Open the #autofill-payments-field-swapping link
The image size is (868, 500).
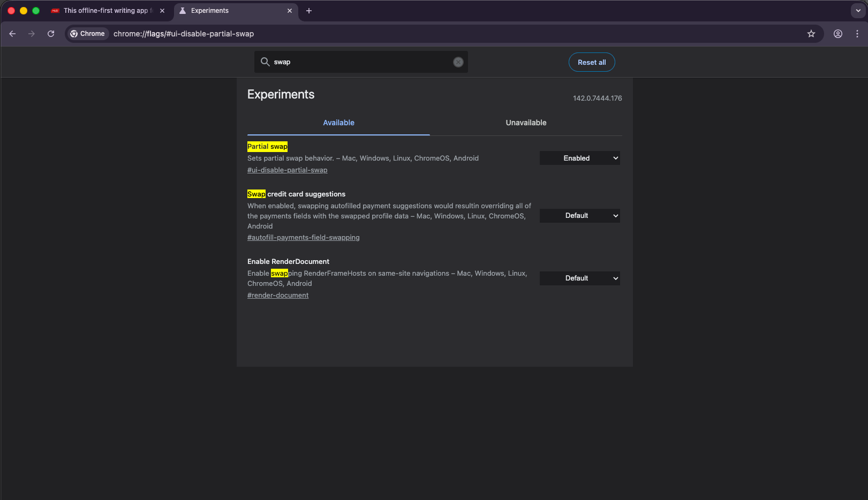pos(303,238)
